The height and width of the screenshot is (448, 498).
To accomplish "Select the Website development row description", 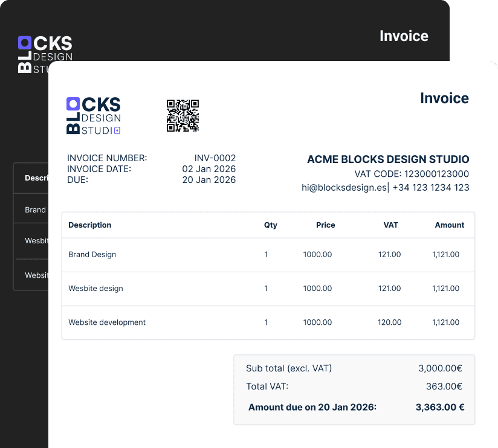I will [107, 322].
